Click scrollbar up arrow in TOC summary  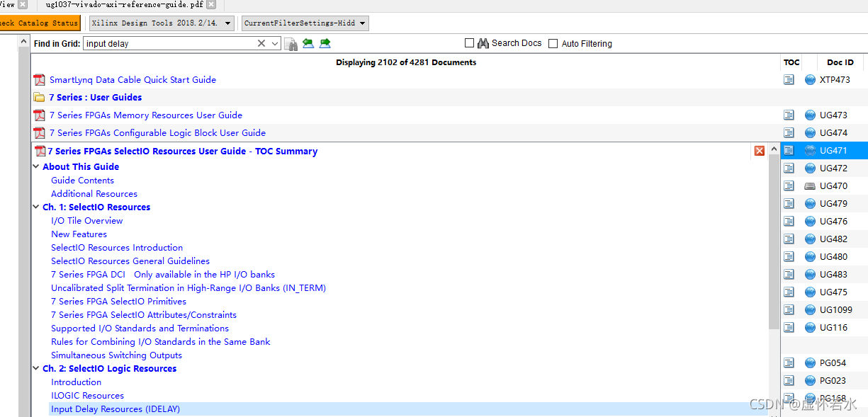click(774, 150)
